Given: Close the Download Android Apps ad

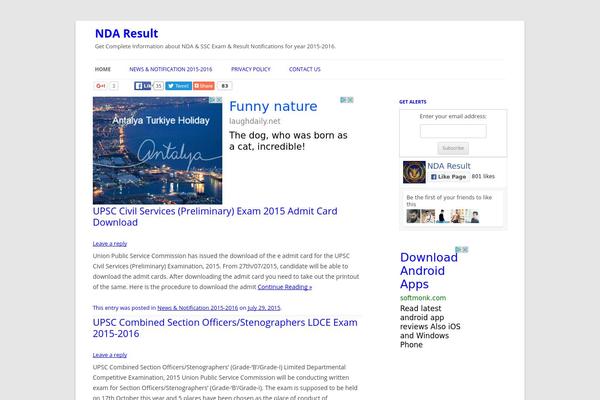Looking at the screenshot, I should [x=465, y=250].
